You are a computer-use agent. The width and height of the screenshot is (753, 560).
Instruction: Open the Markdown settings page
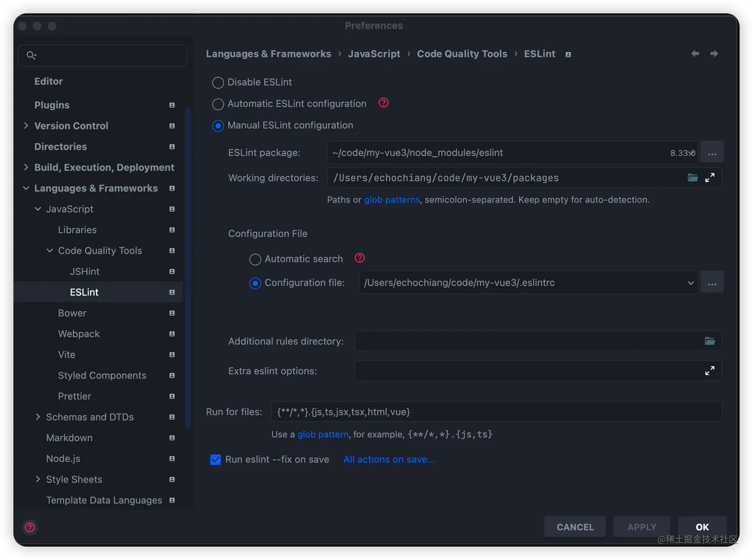tap(69, 438)
